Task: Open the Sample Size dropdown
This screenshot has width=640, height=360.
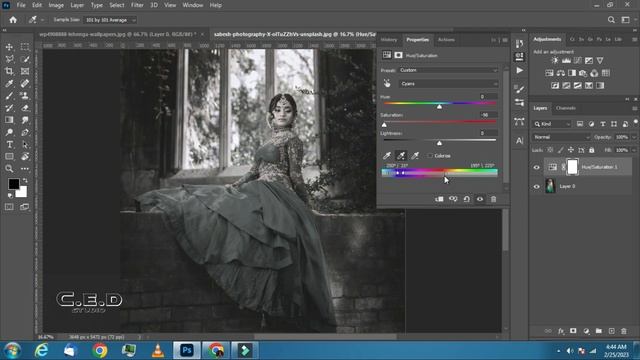Action: coord(109,20)
